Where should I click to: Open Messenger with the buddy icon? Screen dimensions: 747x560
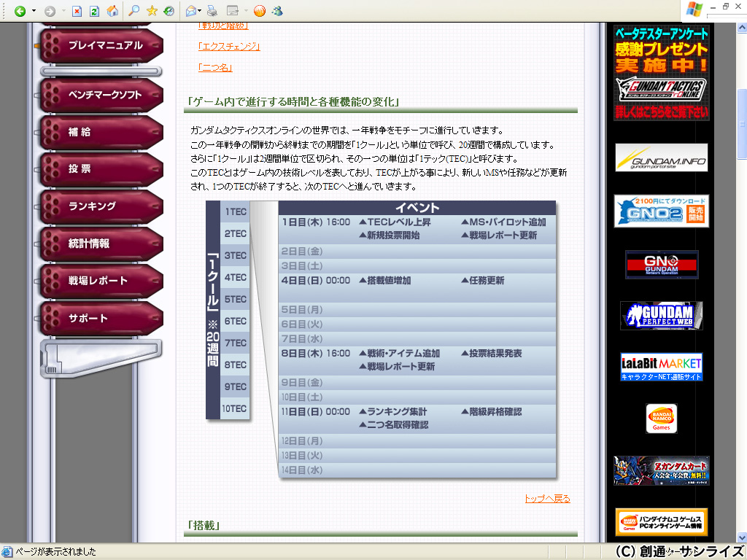click(x=278, y=11)
